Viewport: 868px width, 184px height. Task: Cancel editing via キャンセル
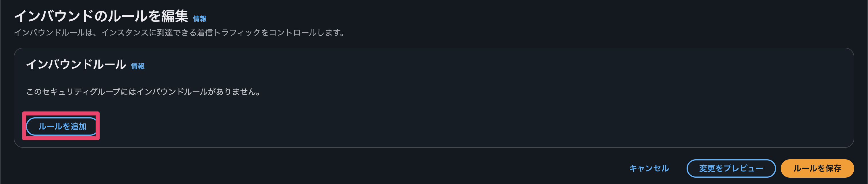pos(649,168)
